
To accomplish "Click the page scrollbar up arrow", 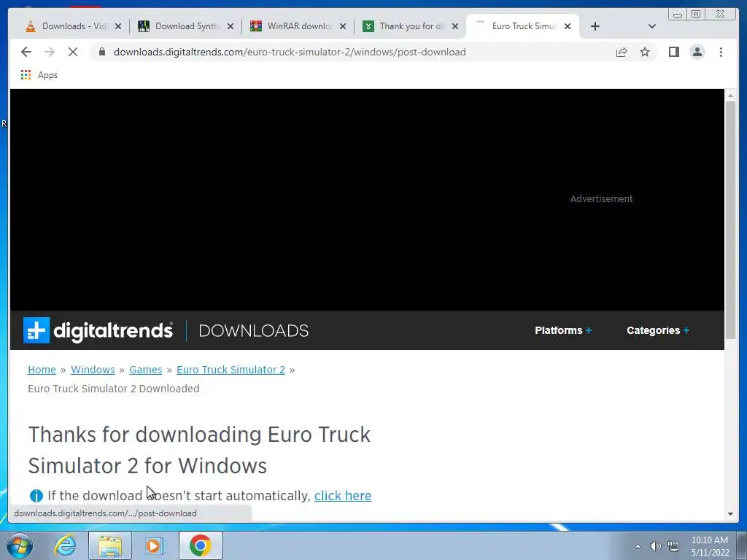I will [x=730, y=96].
